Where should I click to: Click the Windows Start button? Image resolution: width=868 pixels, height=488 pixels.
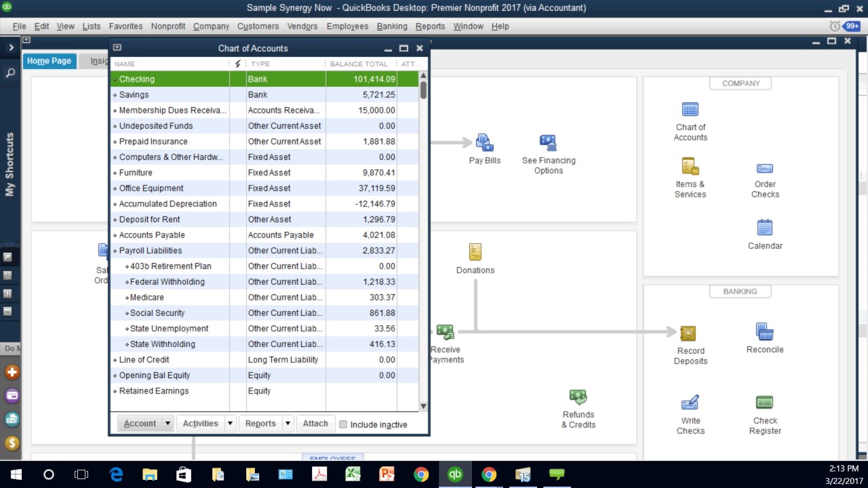pyautogui.click(x=16, y=474)
